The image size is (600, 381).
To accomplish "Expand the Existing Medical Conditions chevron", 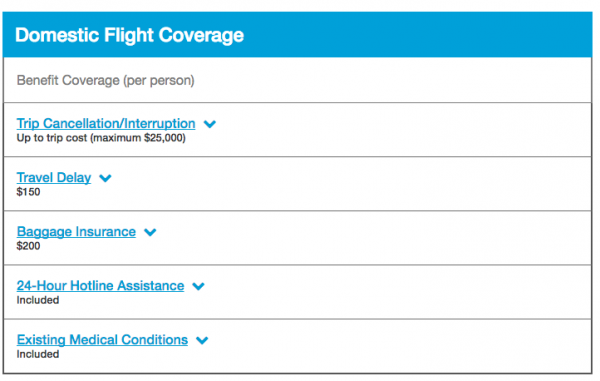I will (x=202, y=340).
